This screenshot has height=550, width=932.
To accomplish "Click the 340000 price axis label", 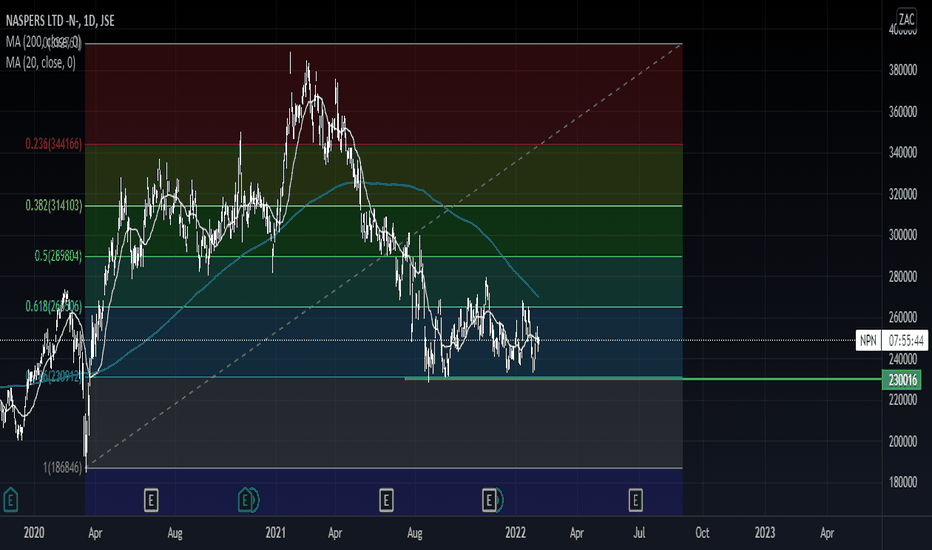I will pyautogui.click(x=902, y=153).
